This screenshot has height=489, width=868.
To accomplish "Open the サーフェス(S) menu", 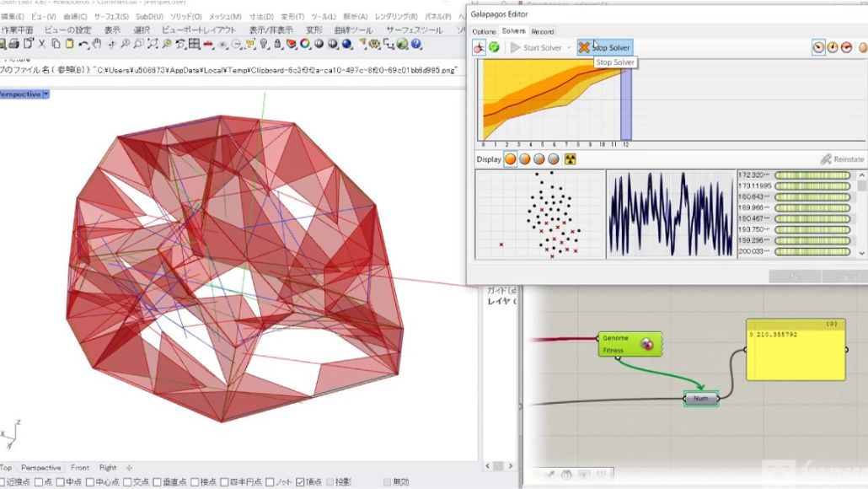I will (112, 17).
